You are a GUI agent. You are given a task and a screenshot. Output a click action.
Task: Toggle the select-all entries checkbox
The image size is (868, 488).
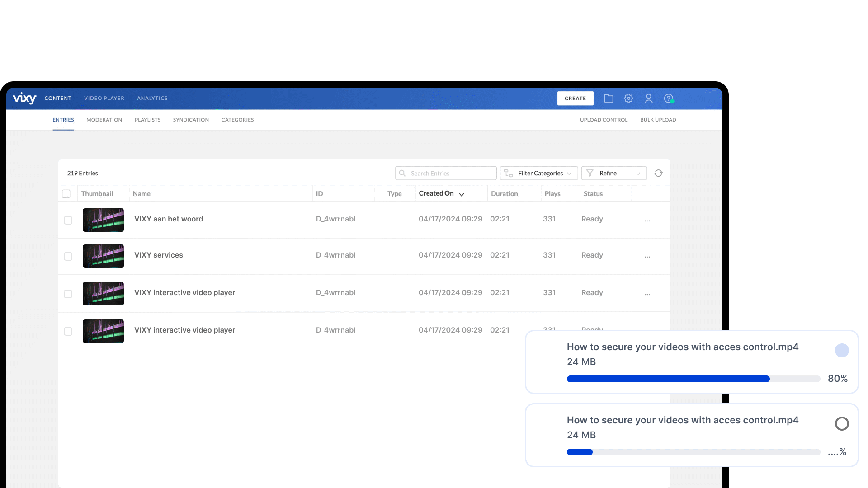tap(66, 194)
